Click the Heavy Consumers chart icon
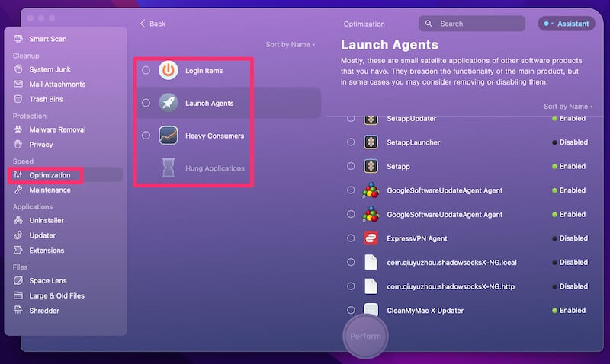 168,136
